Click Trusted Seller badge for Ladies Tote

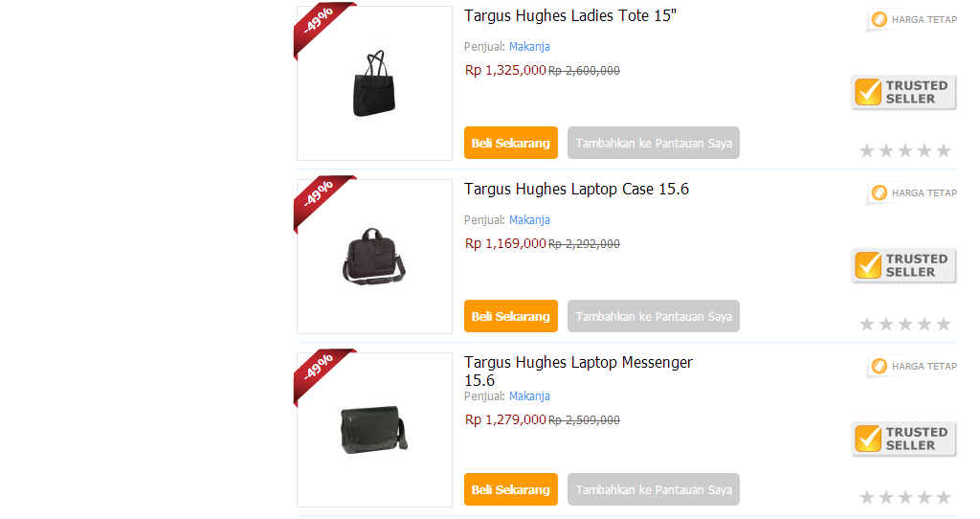tap(903, 93)
